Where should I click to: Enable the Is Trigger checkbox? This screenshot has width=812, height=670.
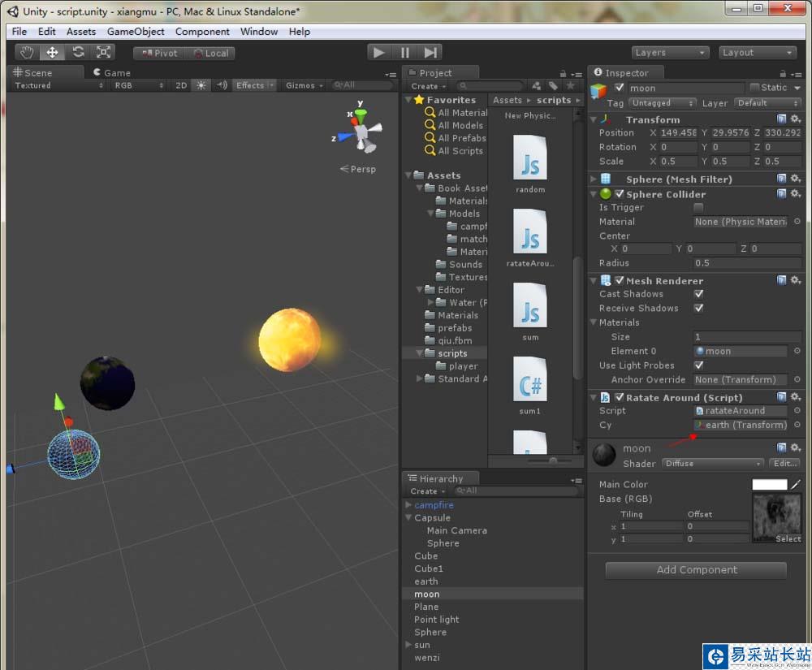(698, 208)
